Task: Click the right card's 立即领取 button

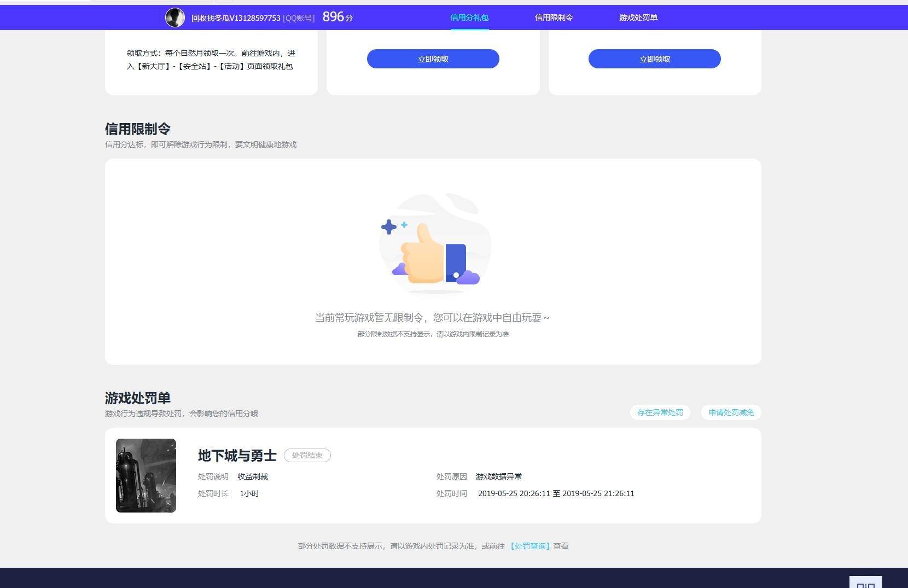Action: [x=655, y=59]
